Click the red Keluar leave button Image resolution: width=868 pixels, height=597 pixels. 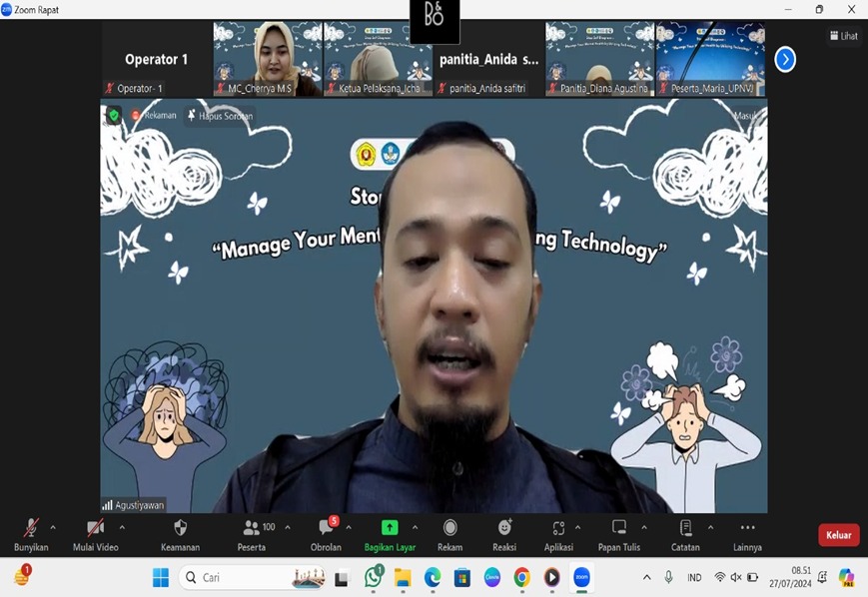coord(838,535)
